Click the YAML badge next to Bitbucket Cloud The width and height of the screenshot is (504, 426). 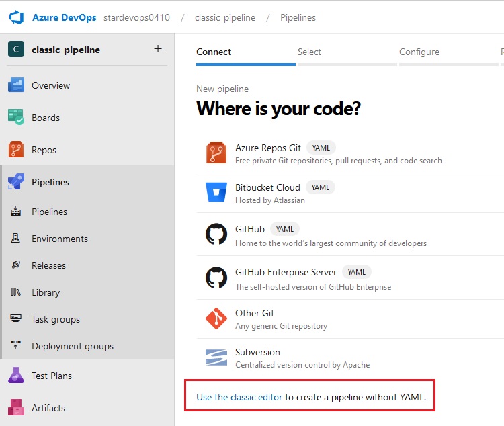tap(321, 187)
